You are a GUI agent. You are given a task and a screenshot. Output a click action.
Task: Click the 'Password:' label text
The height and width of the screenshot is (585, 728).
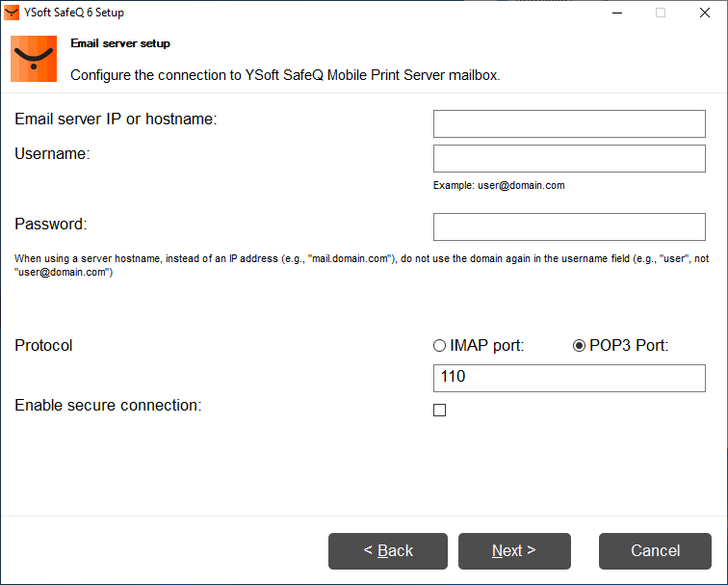point(51,224)
